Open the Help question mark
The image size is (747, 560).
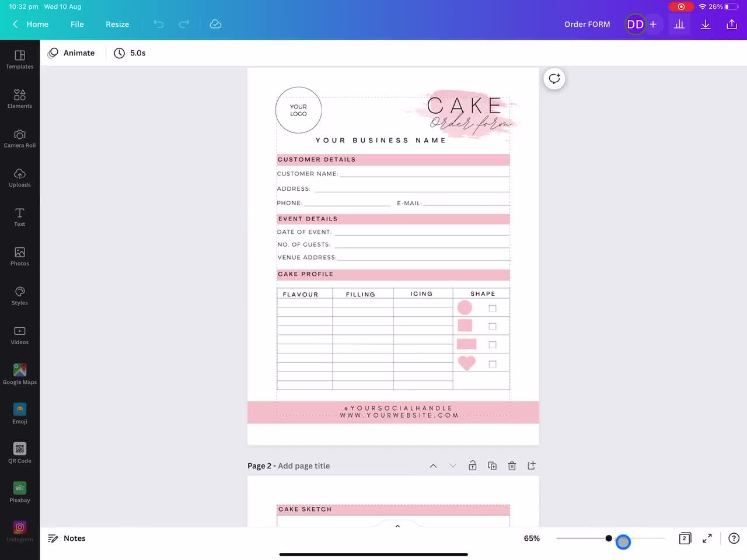(734, 538)
